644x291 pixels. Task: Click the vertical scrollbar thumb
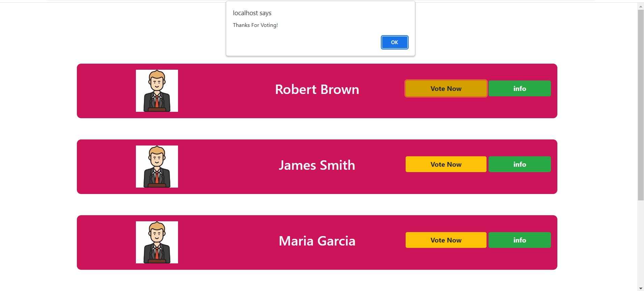tap(641, 105)
